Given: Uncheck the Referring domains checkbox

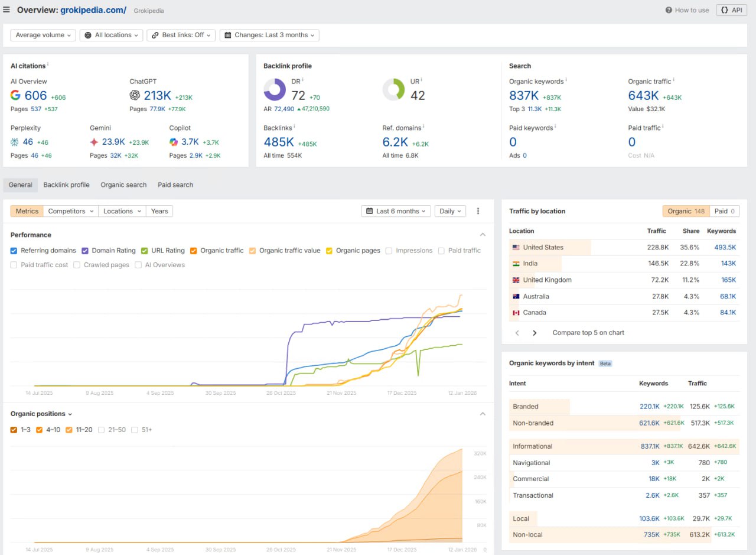Looking at the screenshot, I should pyautogui.click(x=14, y=251).
